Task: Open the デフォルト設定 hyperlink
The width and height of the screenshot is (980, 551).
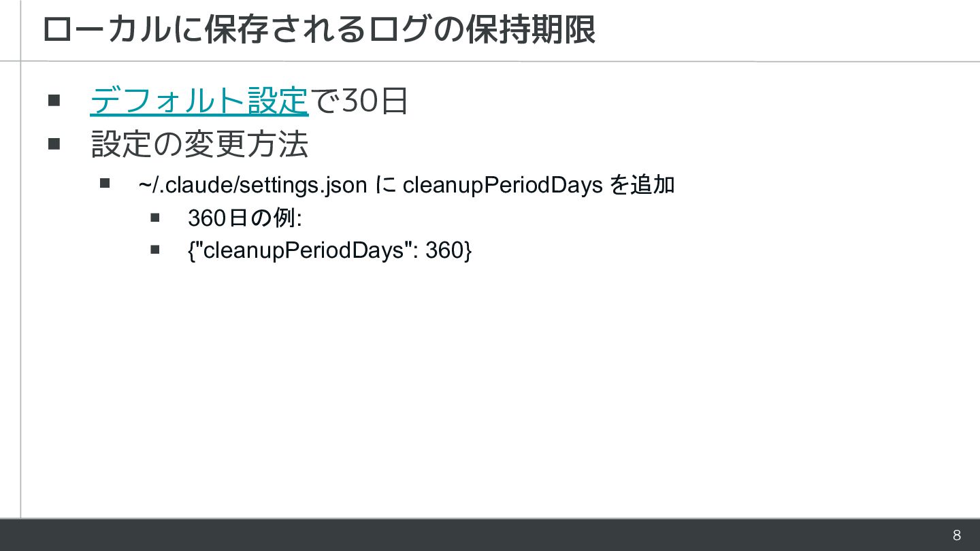Action: point(199,101)
